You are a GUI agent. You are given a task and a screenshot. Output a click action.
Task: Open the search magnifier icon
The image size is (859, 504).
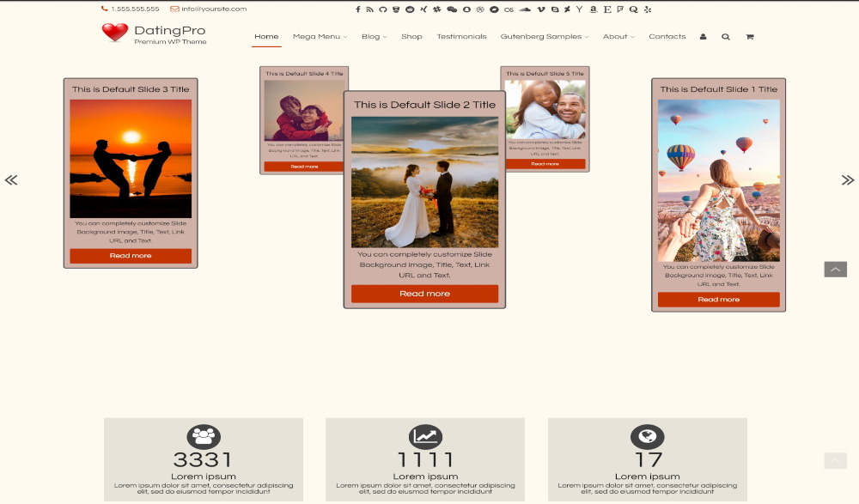726,37
